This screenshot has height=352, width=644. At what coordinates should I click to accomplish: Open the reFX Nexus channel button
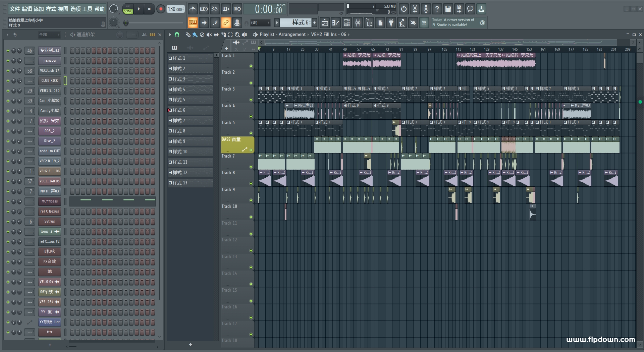click(50, 212)
